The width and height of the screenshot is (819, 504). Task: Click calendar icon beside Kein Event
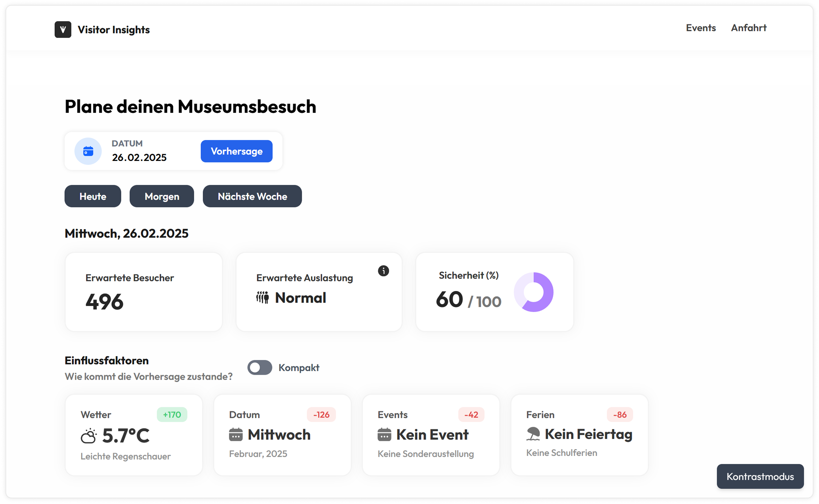tap(384, 435)
